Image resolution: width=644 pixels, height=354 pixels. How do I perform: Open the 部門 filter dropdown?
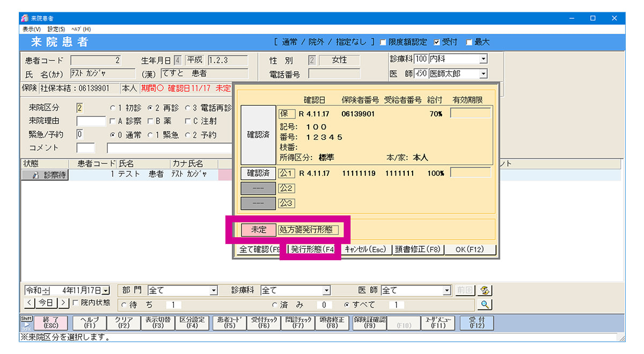tap(214, 290)
